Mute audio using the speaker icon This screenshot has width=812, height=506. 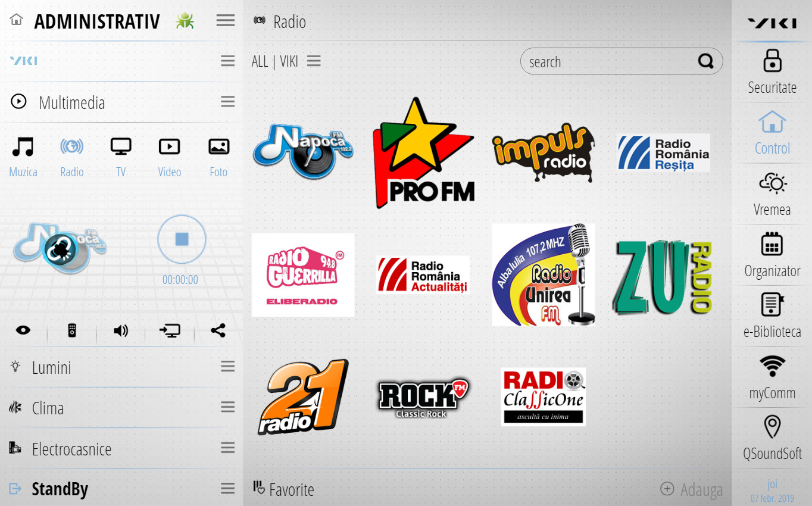(x=121, y=330)
